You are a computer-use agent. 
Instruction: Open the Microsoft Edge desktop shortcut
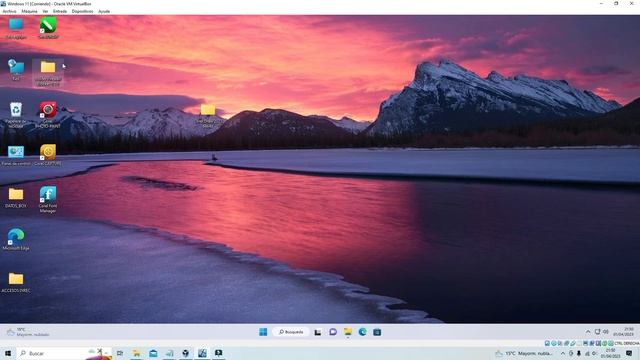pos(16,239)
